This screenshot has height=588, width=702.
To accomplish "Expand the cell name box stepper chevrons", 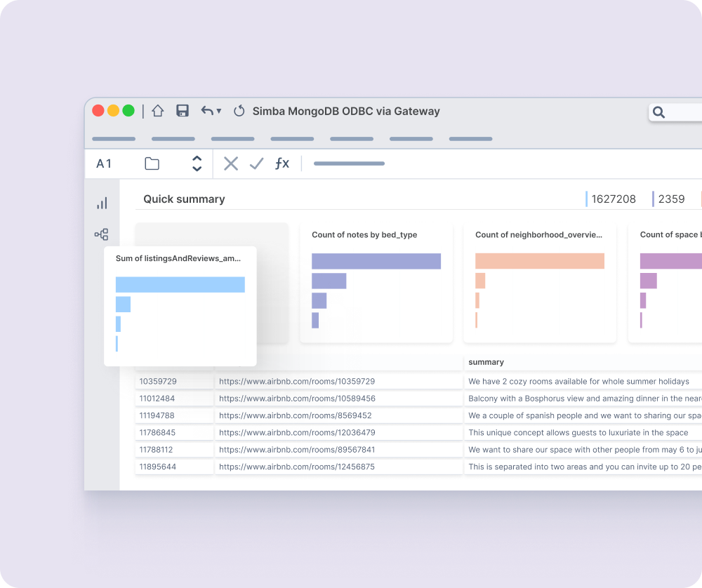I will (x=197, y=163).
